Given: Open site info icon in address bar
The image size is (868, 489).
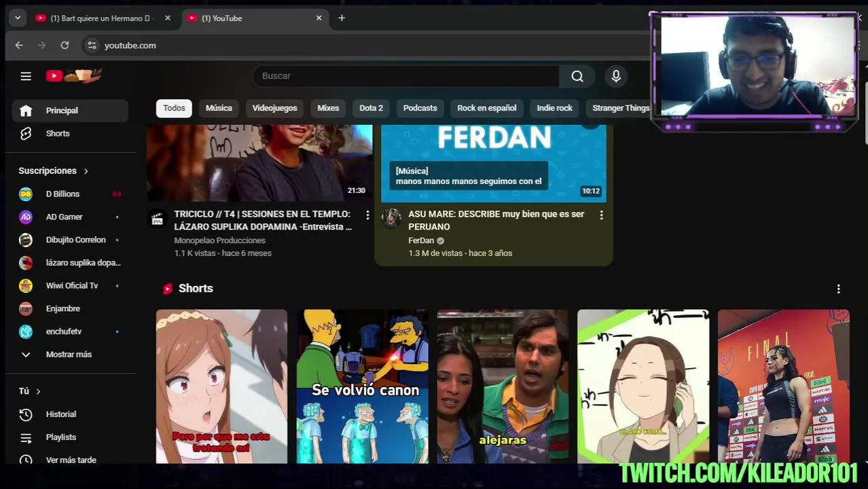Looking at the screenshot, I should pos(92,46).
